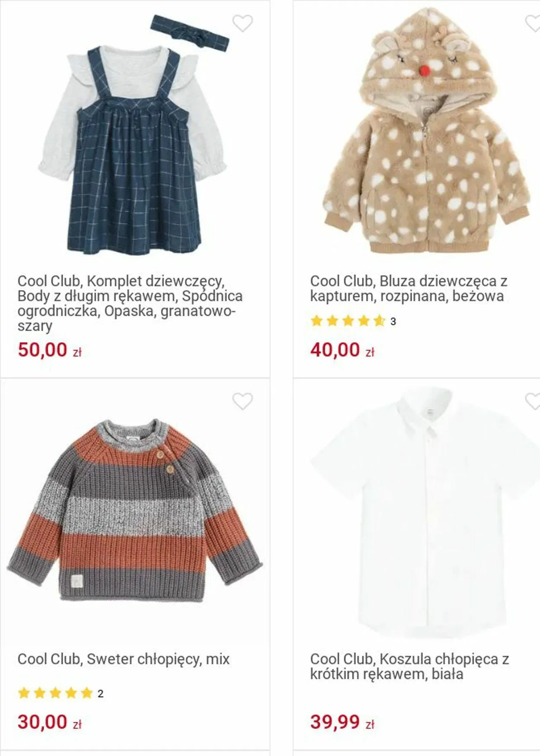Save white short-sleeve shirt via heart icon

point(533,401)
